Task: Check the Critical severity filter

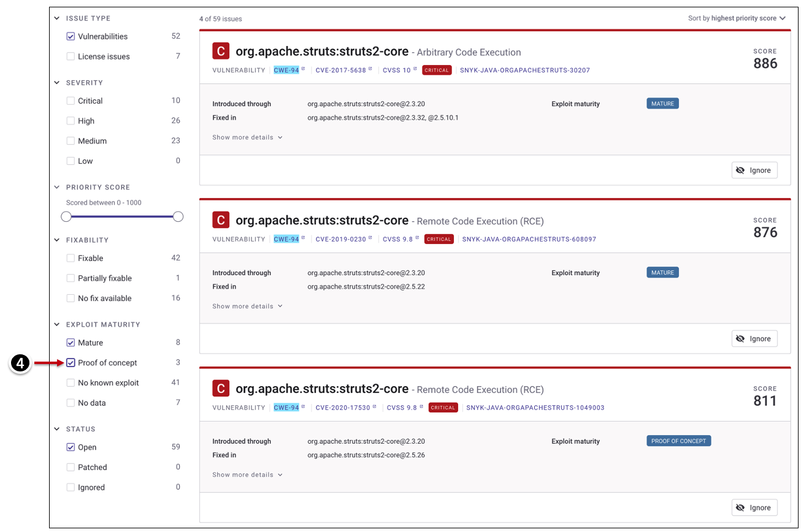Action: coord(71,101)
